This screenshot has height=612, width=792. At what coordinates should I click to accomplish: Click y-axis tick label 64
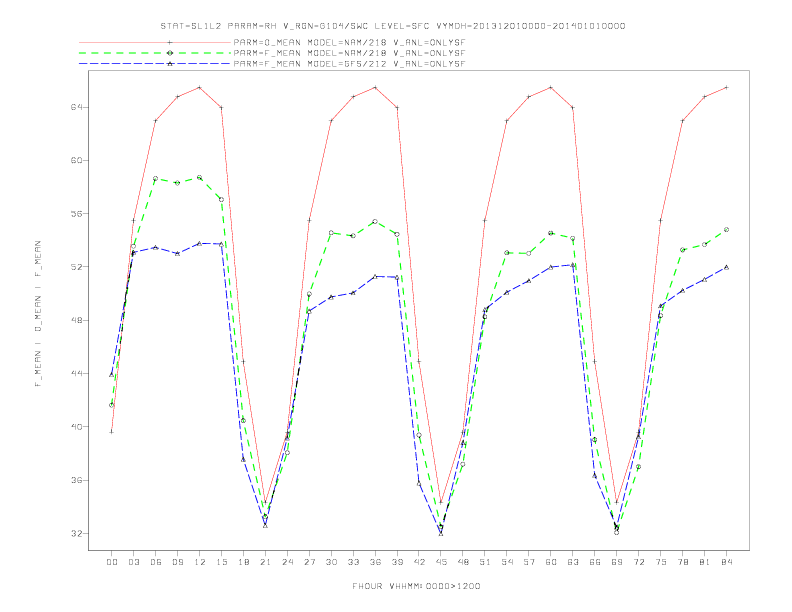76,107
